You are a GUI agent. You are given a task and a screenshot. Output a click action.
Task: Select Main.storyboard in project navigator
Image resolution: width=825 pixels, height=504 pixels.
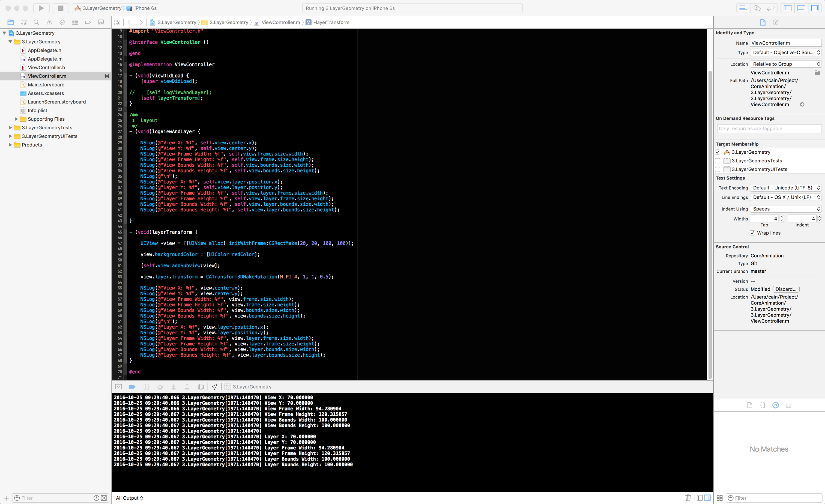[x=46, y=85]
